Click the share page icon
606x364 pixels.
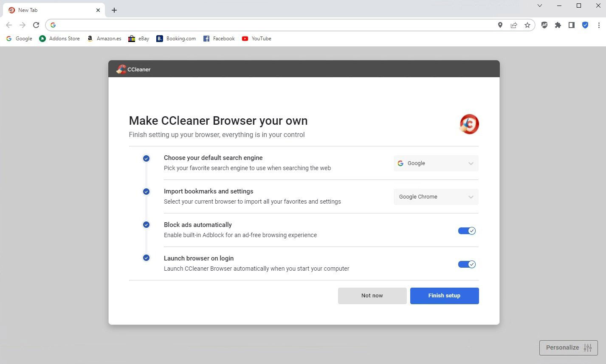(x=514, y=25)
